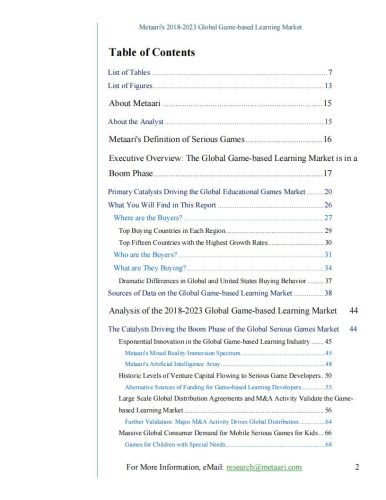This screenshot has height=500, width=386.
Task: Open Executive Overview: Global Game-based Learning entry
Action: [233, 158]
